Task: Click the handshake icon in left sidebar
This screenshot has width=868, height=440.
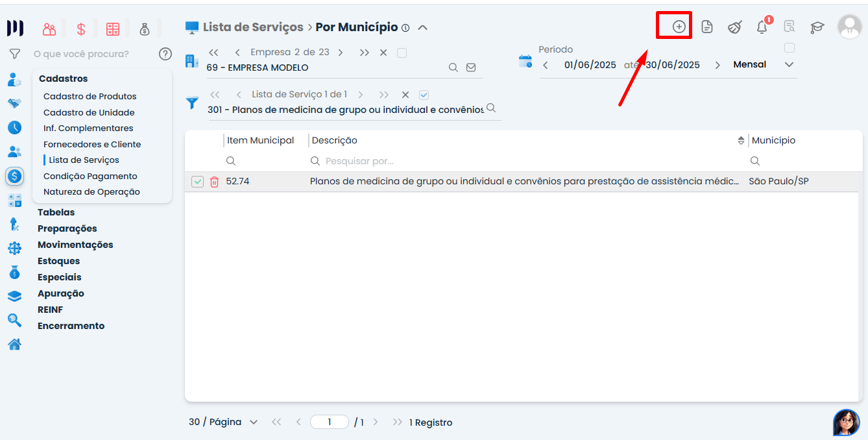Action: click(14, 103)
